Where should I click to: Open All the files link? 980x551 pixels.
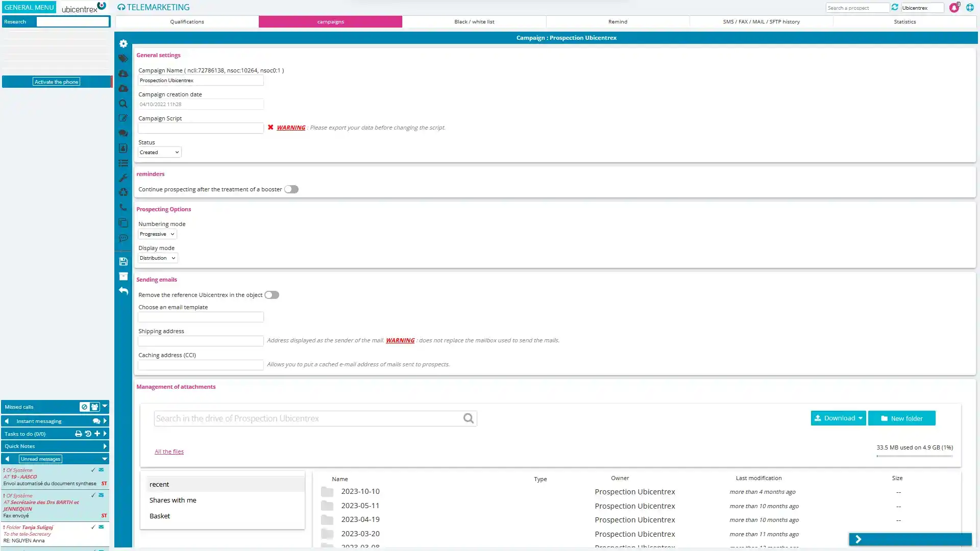point(169,452)
